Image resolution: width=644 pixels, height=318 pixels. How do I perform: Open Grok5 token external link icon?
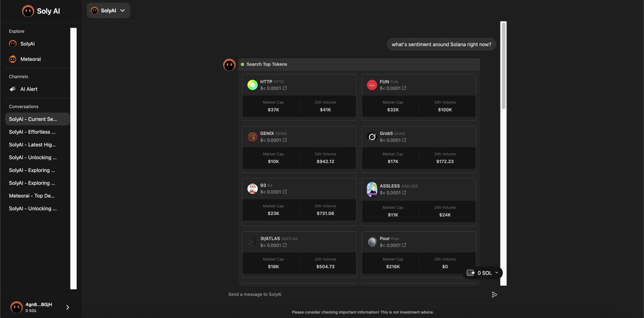point(404,140)
